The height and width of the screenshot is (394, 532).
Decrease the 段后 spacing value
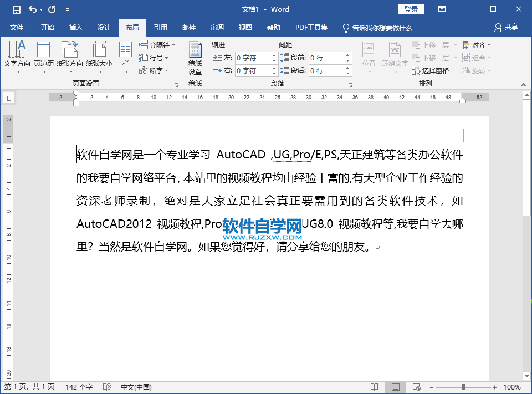pyautogui.click(x=348, y=74)
